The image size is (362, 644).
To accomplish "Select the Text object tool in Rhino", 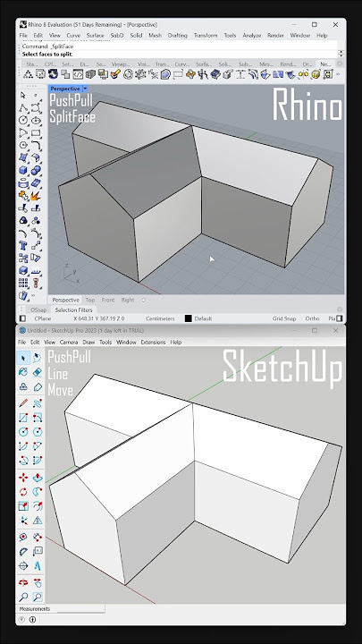I will pos(23,246).
